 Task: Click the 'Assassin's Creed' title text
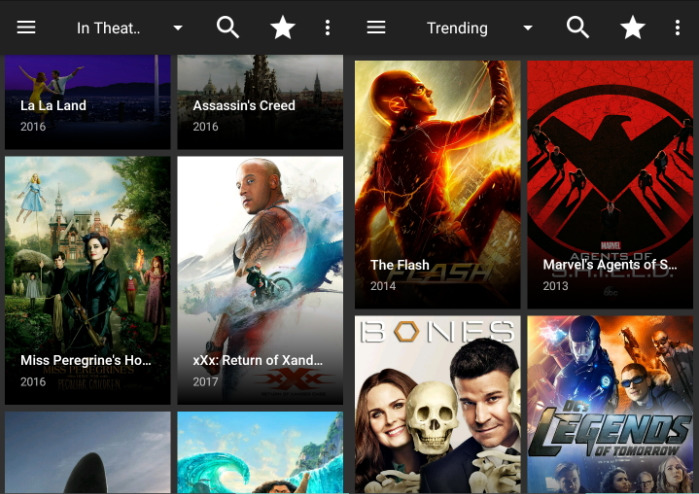point(244,106)
